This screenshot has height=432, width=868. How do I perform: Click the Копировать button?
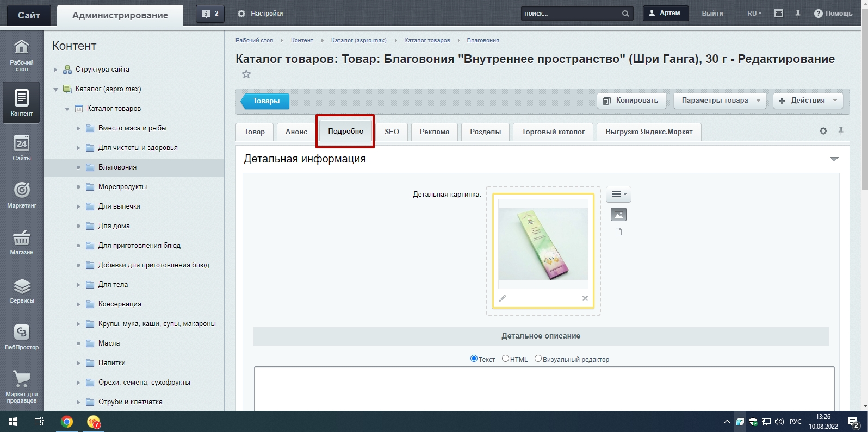tap(631, 101)
